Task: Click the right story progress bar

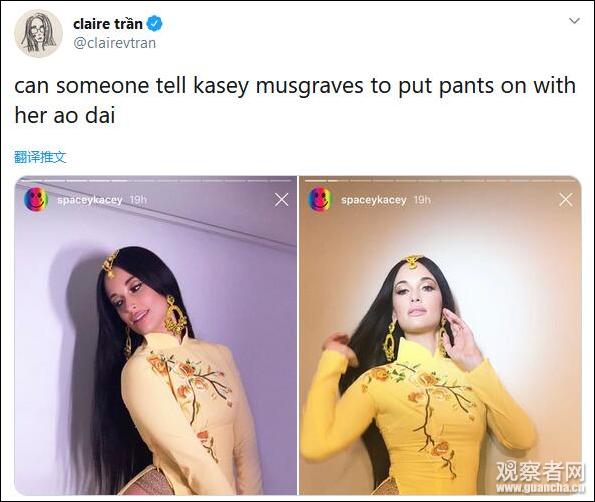Action: [x=440, y=181]
